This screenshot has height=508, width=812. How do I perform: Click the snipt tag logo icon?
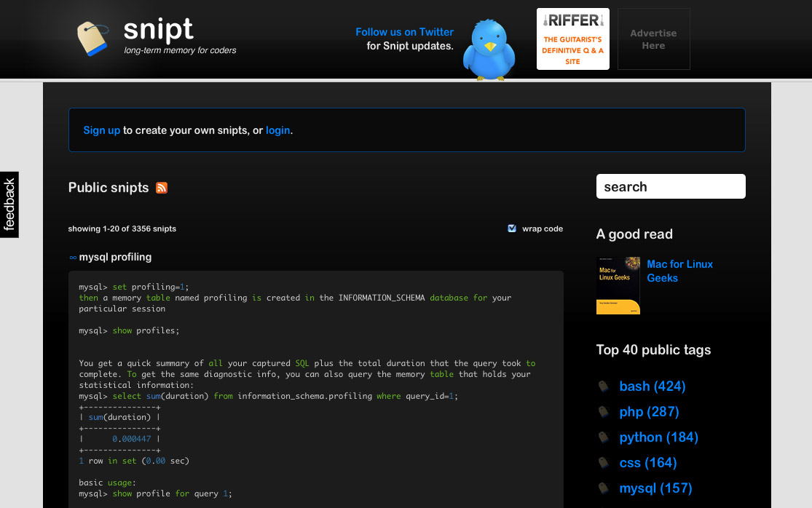pos(92,39)
